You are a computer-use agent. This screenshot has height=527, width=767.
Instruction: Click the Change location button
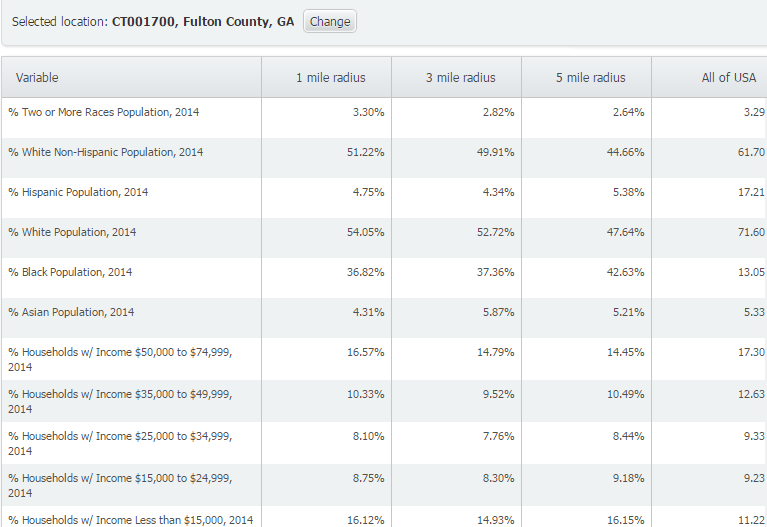tap(329, 21)
